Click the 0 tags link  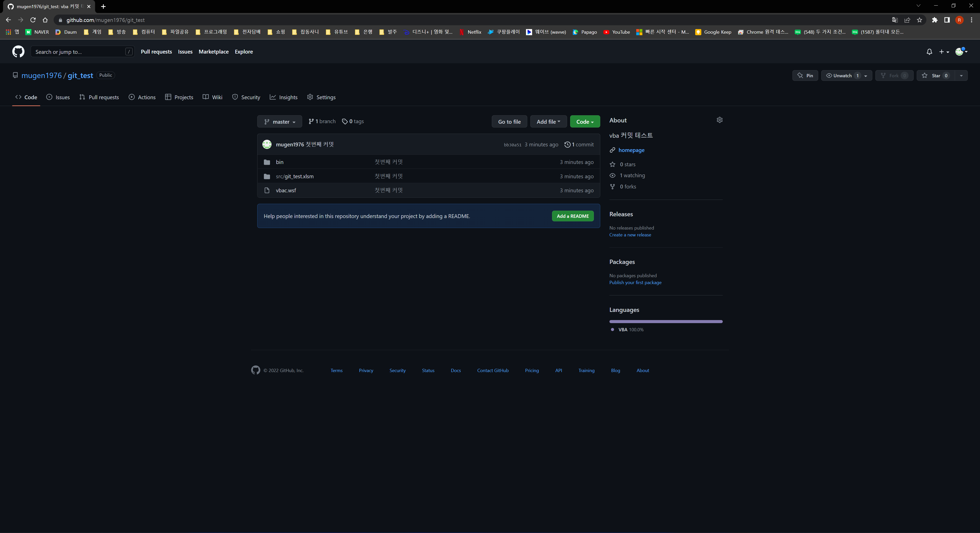[353, 122]
